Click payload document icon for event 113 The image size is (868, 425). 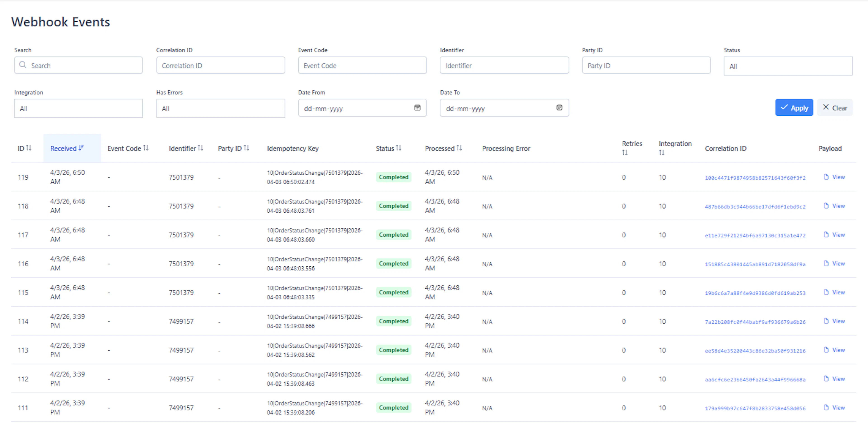pyautogui.click(x=826, y=350)
